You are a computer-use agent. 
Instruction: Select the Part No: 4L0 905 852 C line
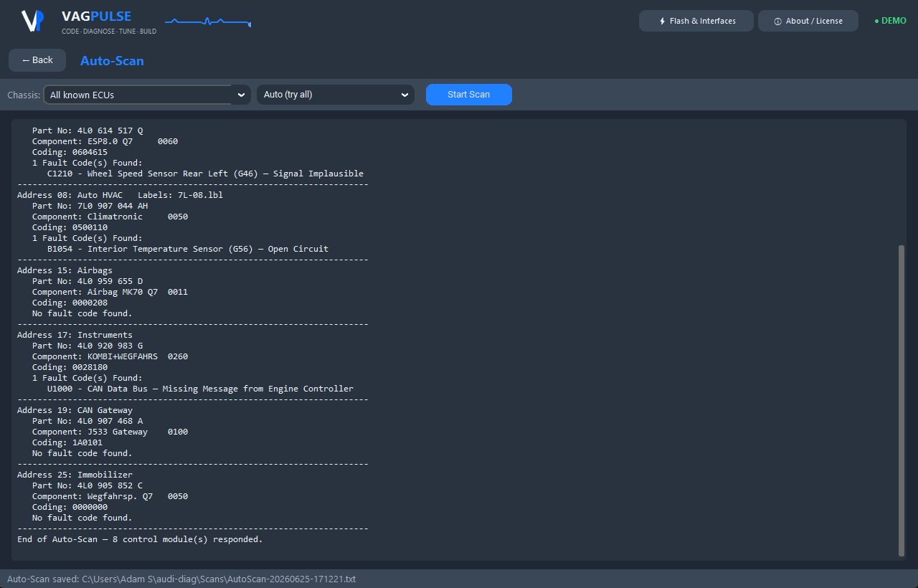(87, 485)
